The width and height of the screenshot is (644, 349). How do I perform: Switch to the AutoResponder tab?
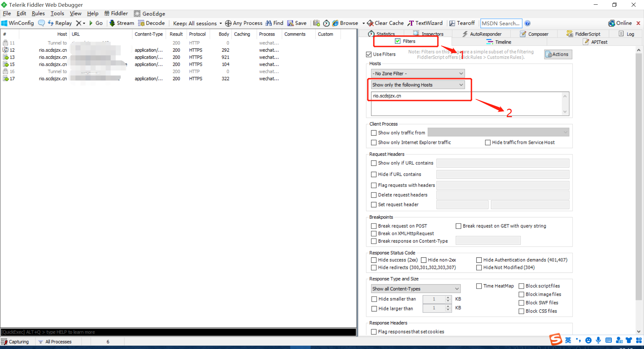point(482,34)
